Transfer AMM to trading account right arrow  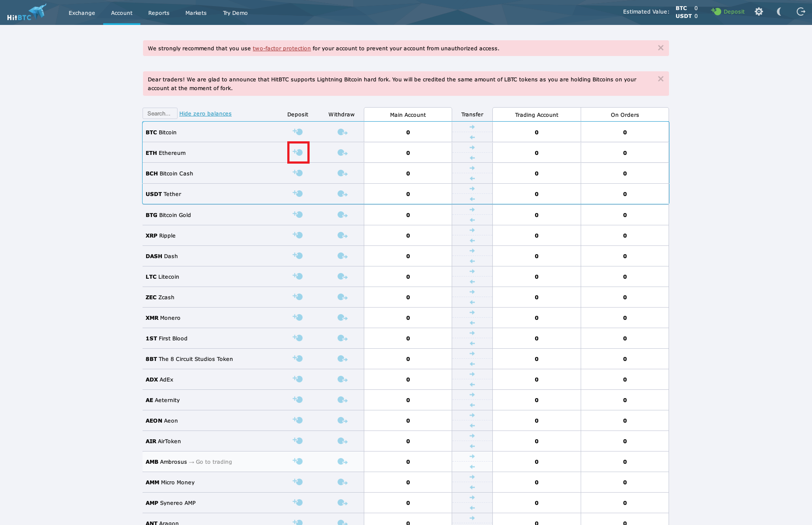tap(472, 477)
